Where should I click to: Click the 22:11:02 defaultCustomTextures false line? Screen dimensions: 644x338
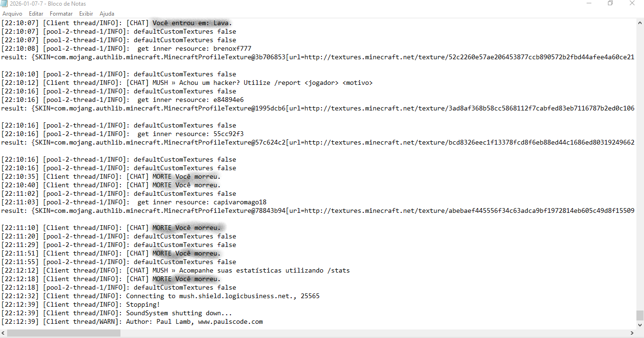point(119,193)
